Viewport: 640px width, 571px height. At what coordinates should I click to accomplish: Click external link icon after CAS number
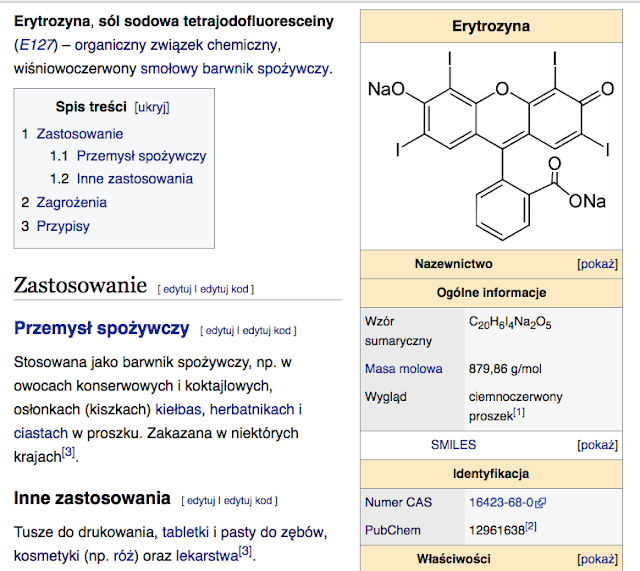pyautogui.click(x=540, y=503)
